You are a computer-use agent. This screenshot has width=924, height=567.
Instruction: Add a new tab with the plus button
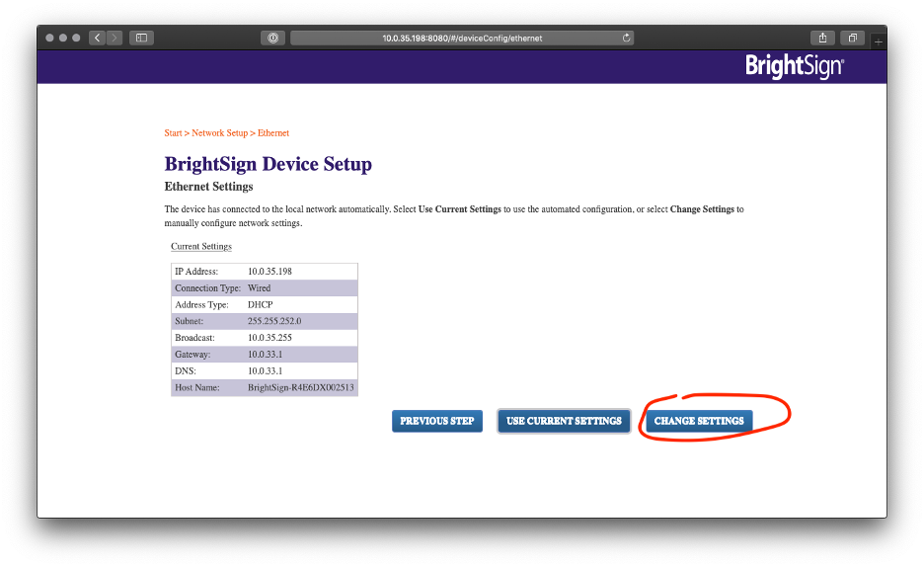(x=878, y=41)
